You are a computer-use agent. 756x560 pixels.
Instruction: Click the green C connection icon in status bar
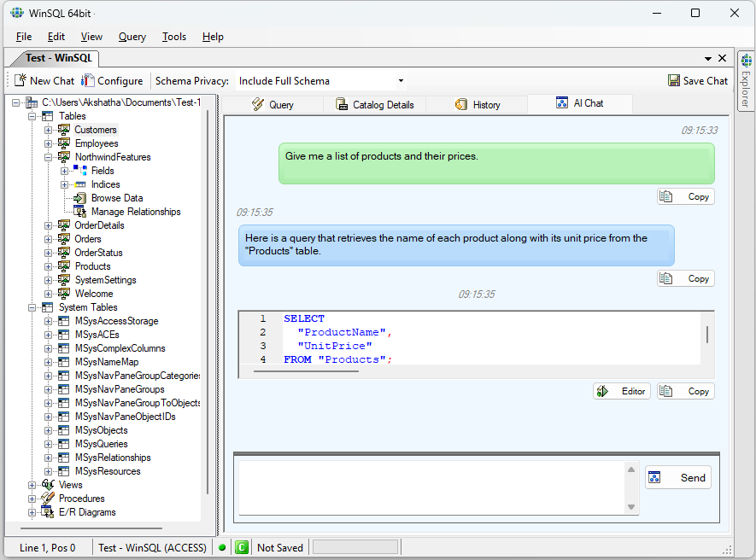coord(240,546)
